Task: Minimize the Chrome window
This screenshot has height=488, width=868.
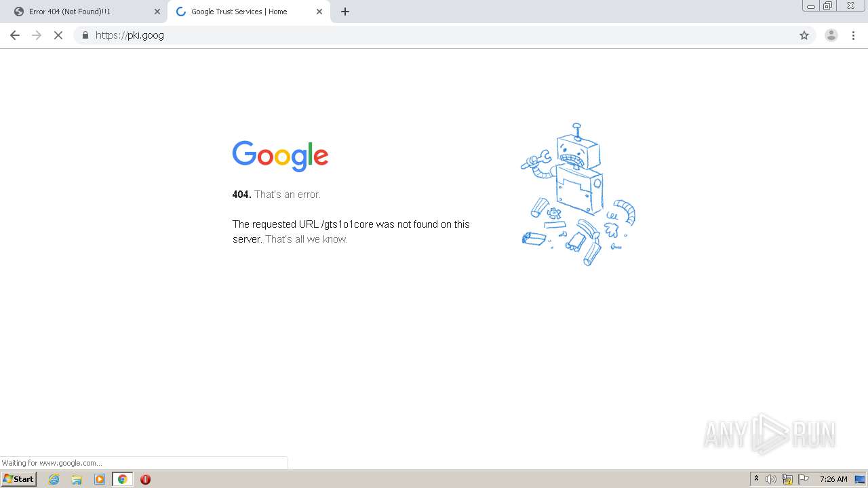Action: tap(811, 5)
